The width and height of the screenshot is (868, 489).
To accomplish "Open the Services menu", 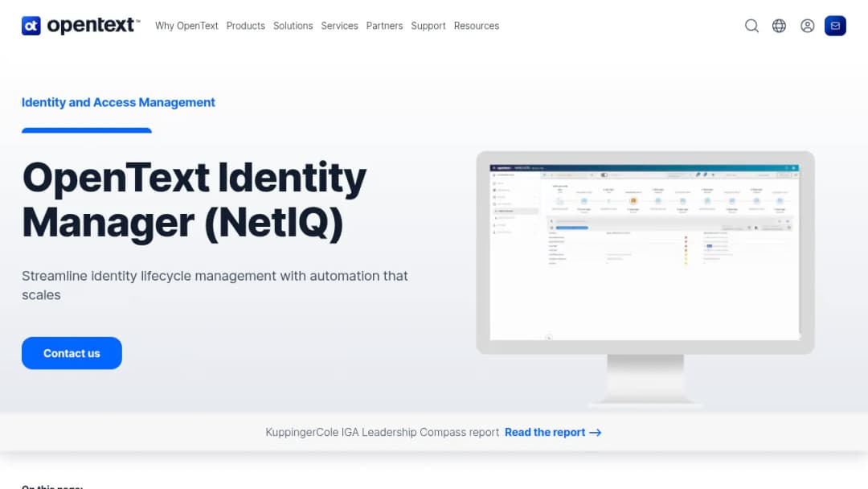I will pyautogui.click(x=339, y=26).
